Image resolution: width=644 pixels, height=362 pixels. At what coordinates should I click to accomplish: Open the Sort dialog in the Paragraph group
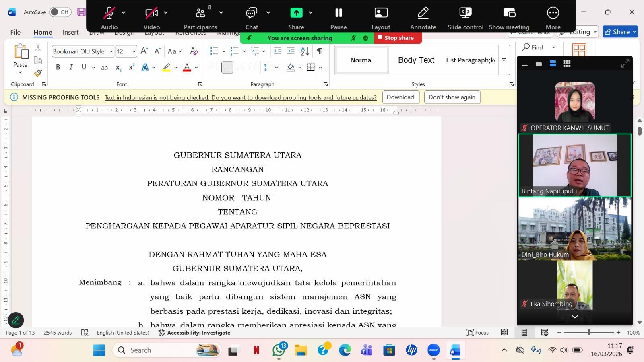pos(305,51)
